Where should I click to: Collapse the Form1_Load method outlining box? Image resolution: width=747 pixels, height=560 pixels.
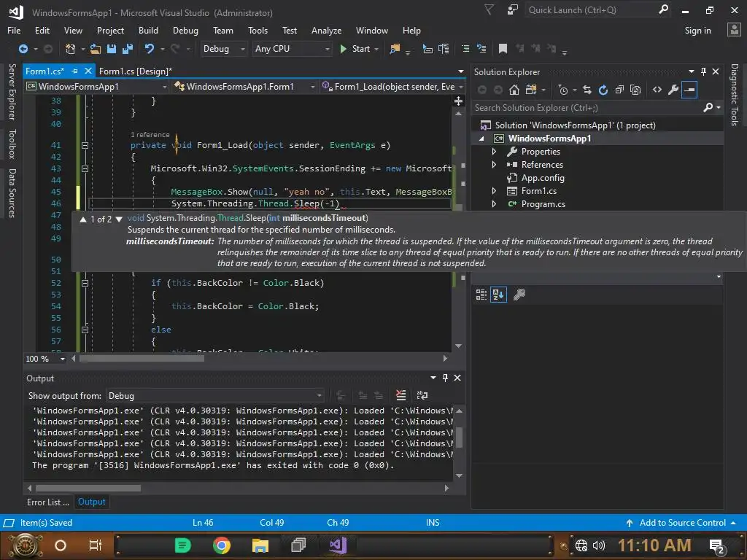point(85,145)
